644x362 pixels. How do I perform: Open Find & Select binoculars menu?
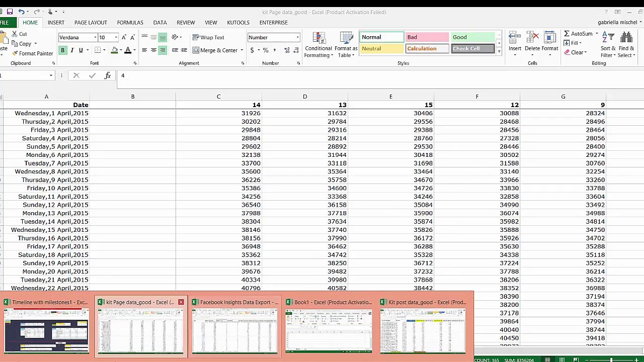tap(626, 45)
